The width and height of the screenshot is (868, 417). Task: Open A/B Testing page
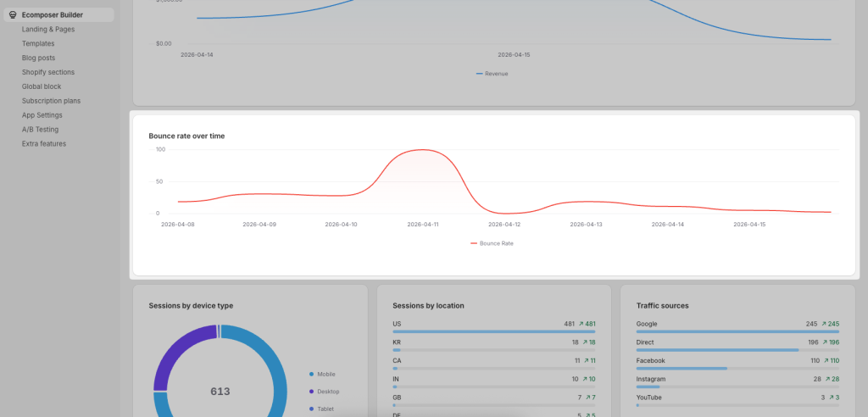(40, 130)
